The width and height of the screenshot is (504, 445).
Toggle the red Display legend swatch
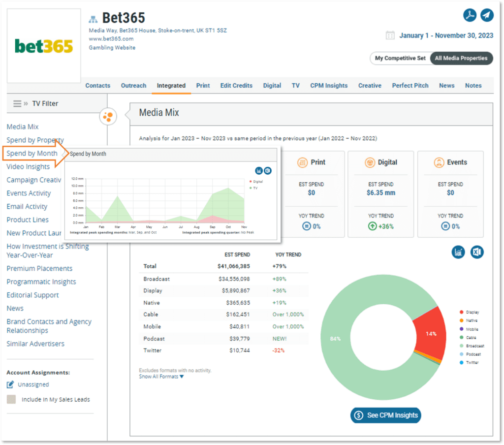[462, 312]
